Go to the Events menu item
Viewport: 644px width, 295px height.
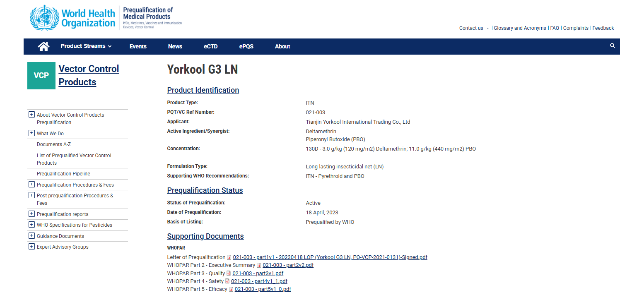click(138, 46)
